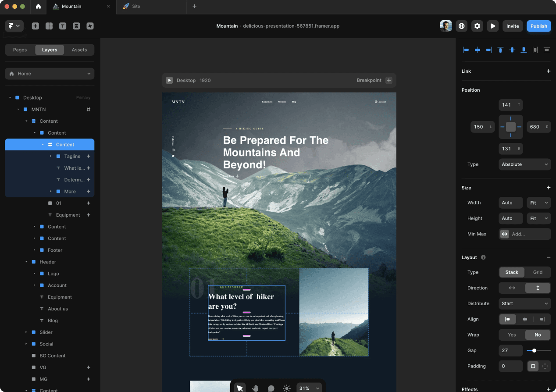The width and height of the screenshot is (556, 392).
Task: Click the Invite button
Action: tap(512, 26)
